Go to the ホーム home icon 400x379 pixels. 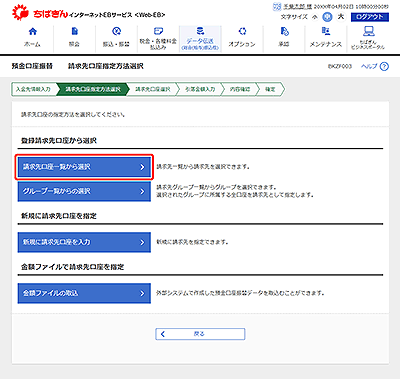tap(33, 32)
